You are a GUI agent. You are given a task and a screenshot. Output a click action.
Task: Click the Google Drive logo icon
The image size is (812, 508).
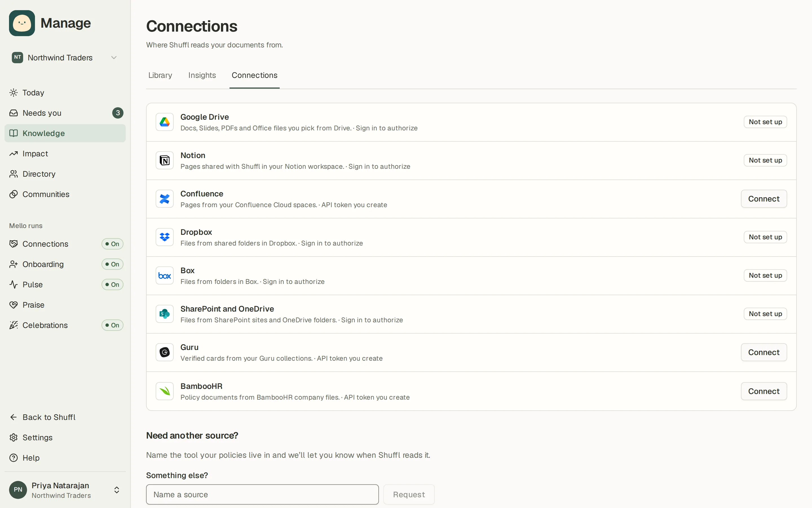coord(164,122)
